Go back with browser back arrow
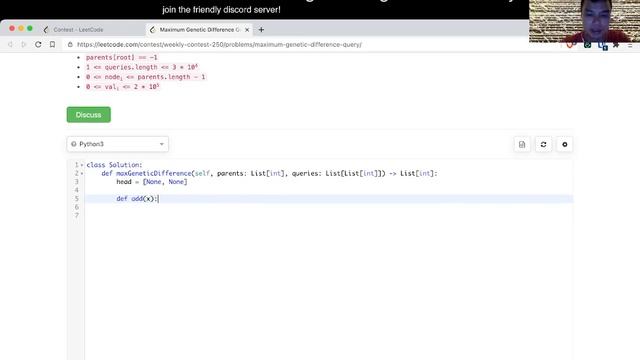This screenshot has height=360, width=640. [x=10, y=44]
